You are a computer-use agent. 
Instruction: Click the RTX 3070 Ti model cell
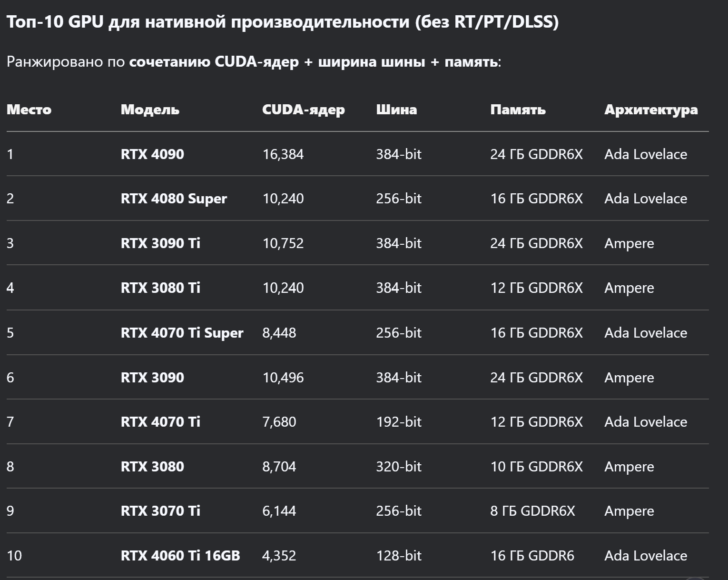pyautogui.click(x=160, y=511)
